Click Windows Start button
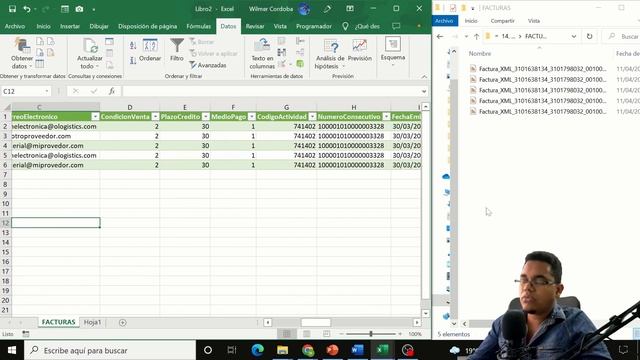The image size is (640, 360). (x=12, y=350)
